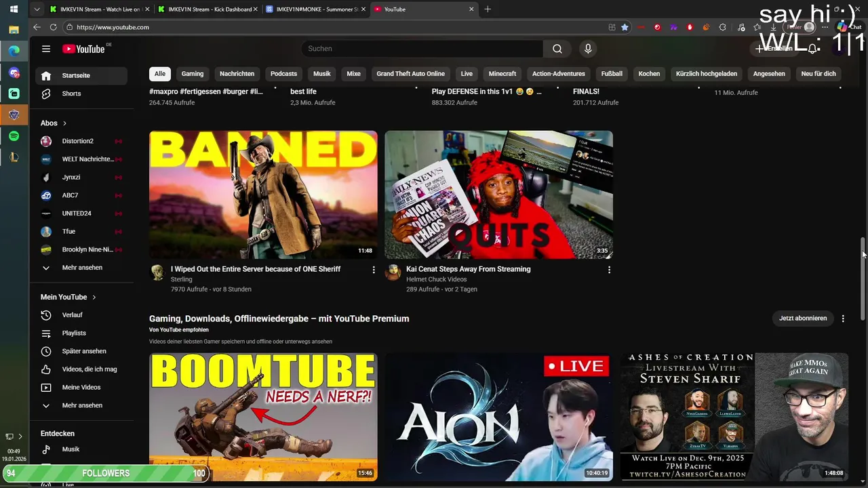Select Kürzlich hochgeladen filter chip

(x=706, y=74)
